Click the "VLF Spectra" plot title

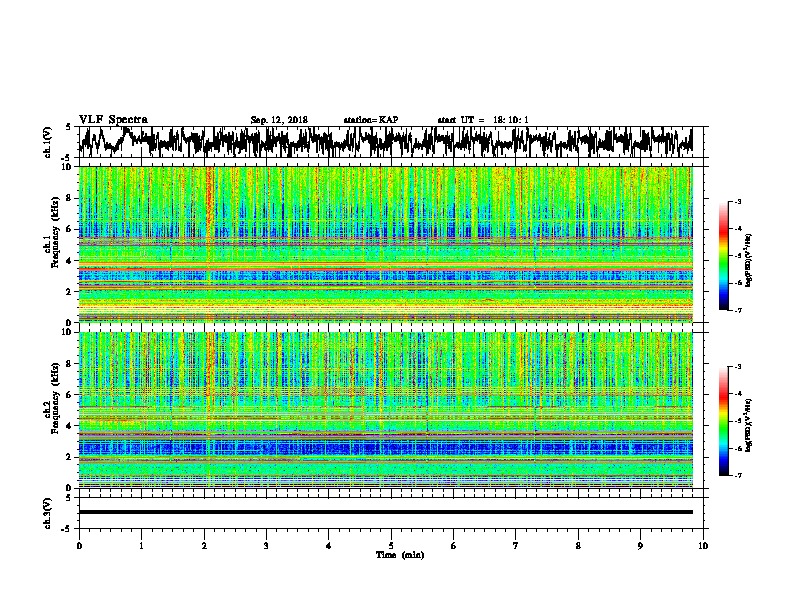[113, 120]
